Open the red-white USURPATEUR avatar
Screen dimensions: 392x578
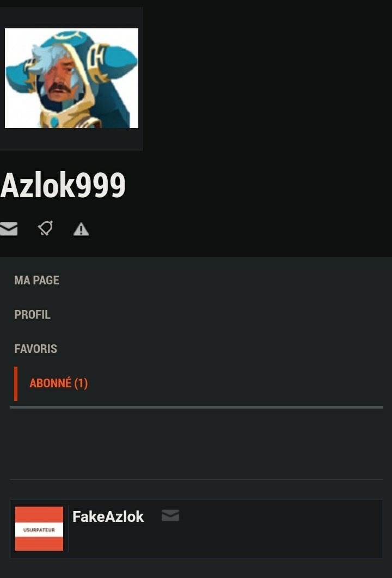tap(39, 528)
